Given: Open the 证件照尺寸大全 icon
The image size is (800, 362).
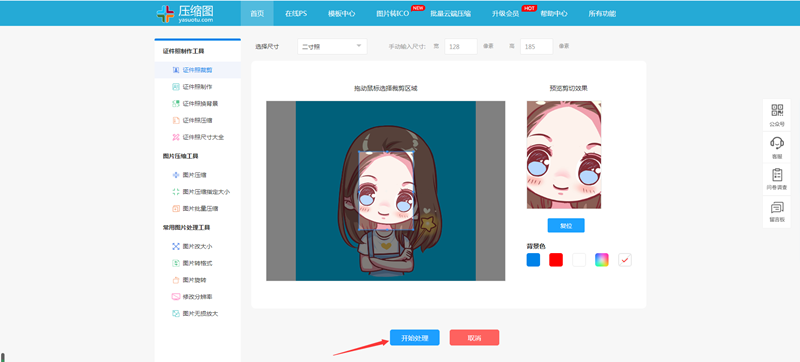Looking at the screenshot, I should pyautogui.click(x=176, y=137).
